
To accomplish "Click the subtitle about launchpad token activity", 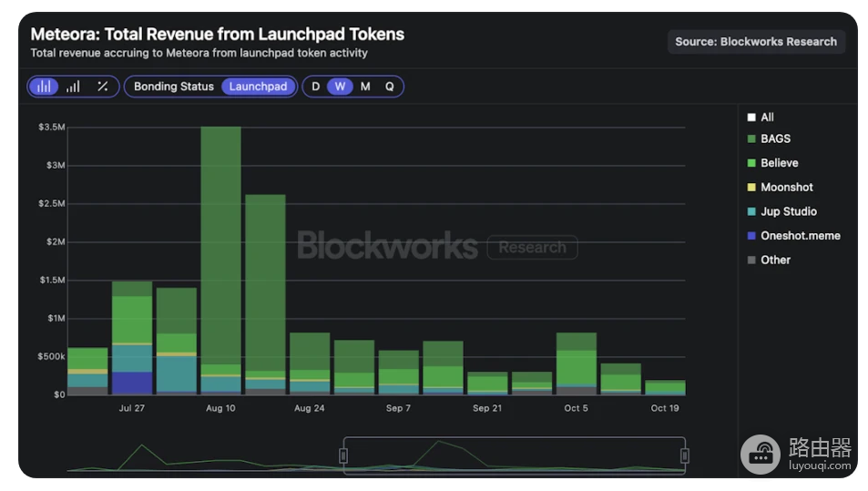I will click(x=199, y=53).
